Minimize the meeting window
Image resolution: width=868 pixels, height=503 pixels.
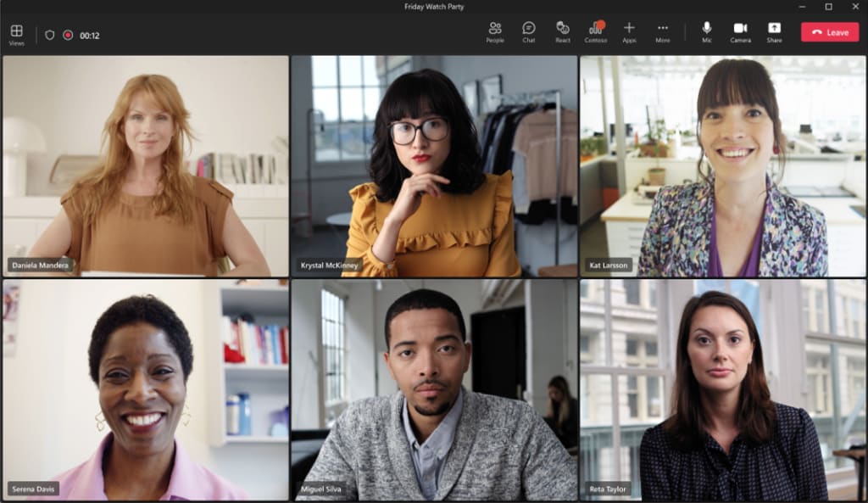pyautogui.click(x=802, y=7)
